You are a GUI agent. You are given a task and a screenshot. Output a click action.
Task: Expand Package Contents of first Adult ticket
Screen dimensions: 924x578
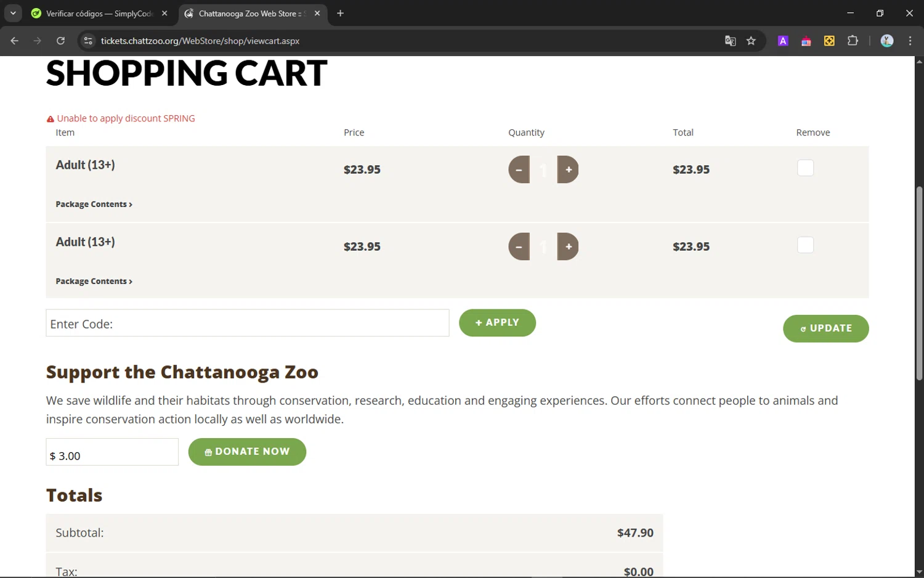(x=94, y=204)
